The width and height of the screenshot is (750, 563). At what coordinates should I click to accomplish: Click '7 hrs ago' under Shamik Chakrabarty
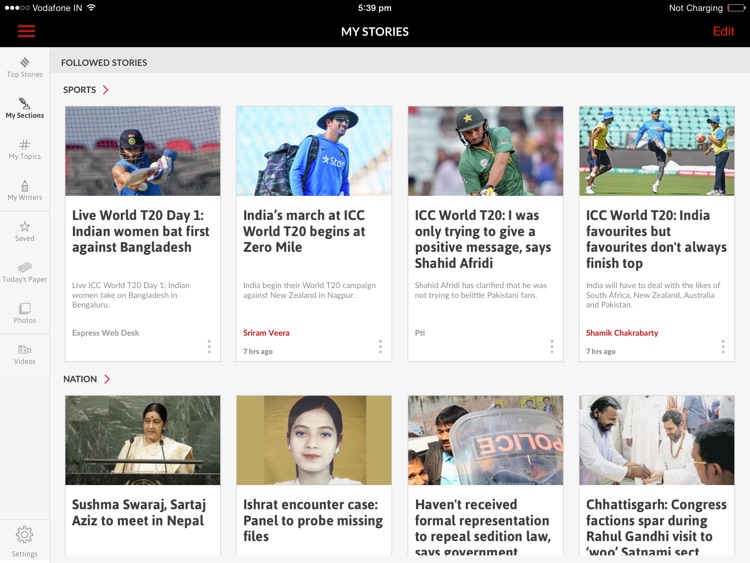(600, 352)
